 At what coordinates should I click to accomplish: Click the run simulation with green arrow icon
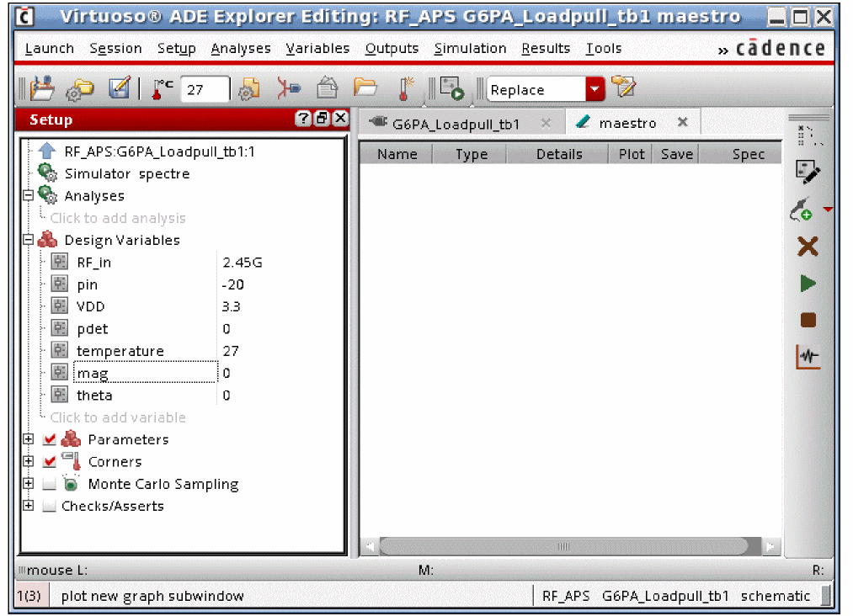[x=451, y=88]
